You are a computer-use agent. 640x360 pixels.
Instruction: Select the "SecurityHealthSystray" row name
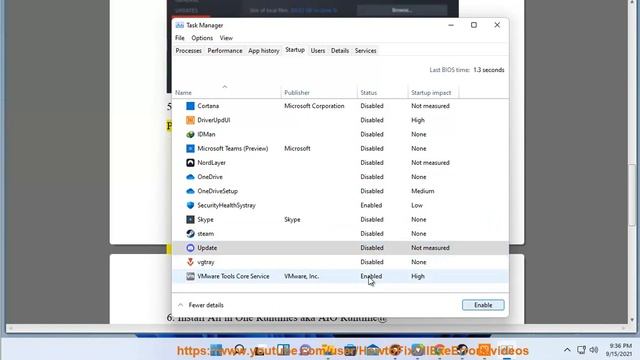point(227,205)
